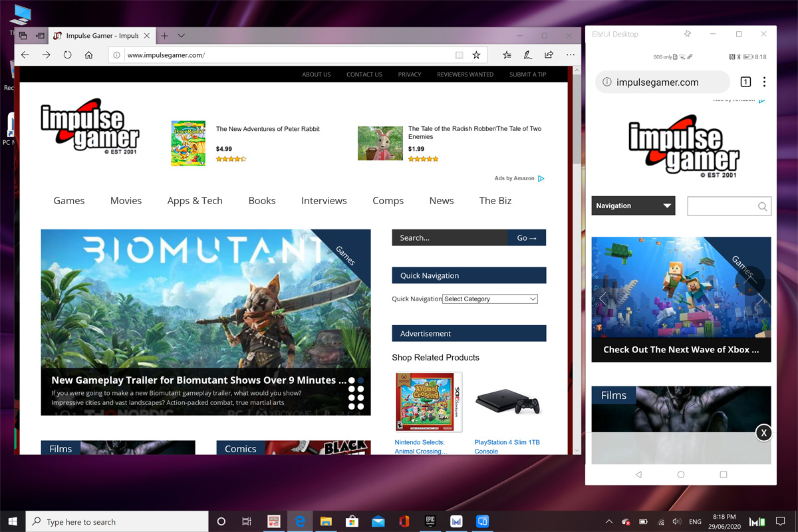Open REVIEWERS WANTED link
Screen dimensions: 798x532
click(x=465, y=74)
